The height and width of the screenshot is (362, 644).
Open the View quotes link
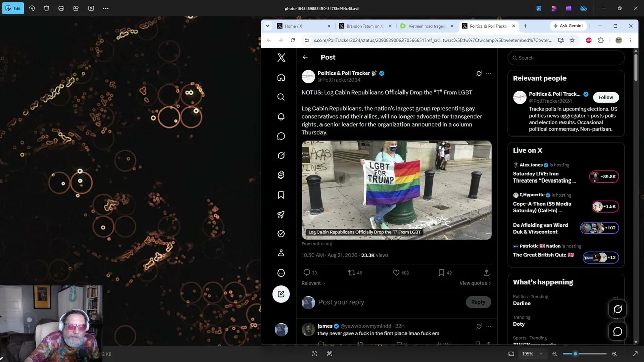pyautogui.click(x=475, y=283)
